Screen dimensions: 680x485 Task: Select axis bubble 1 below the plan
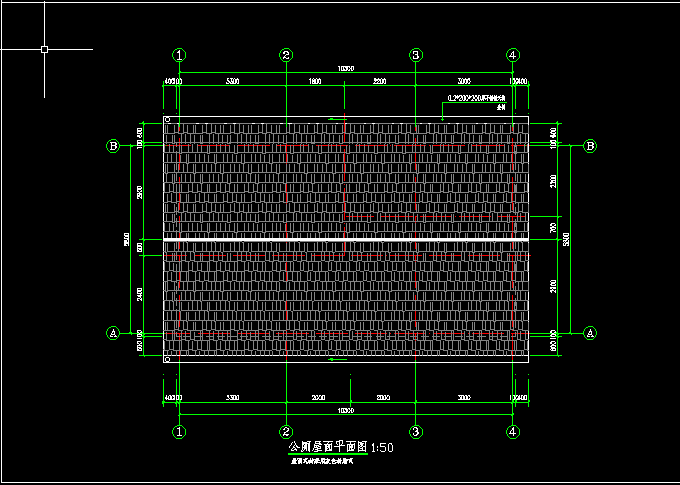click(179, 432)
